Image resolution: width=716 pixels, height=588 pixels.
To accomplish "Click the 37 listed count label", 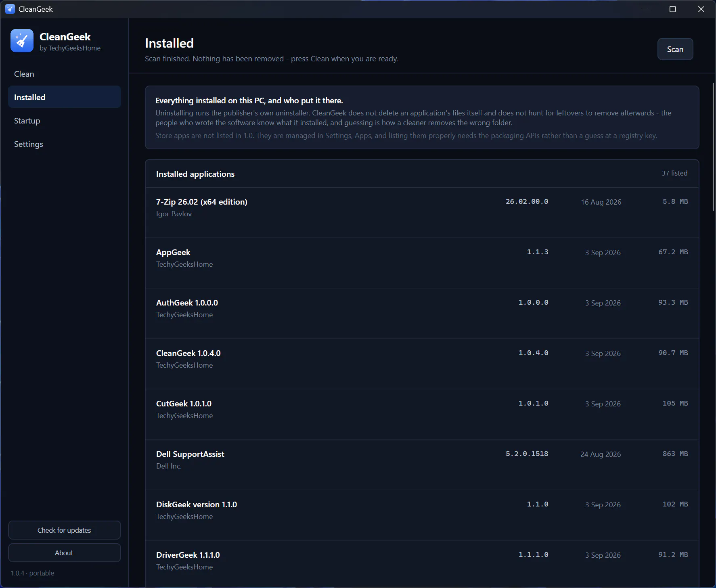I will click(674, 173).
